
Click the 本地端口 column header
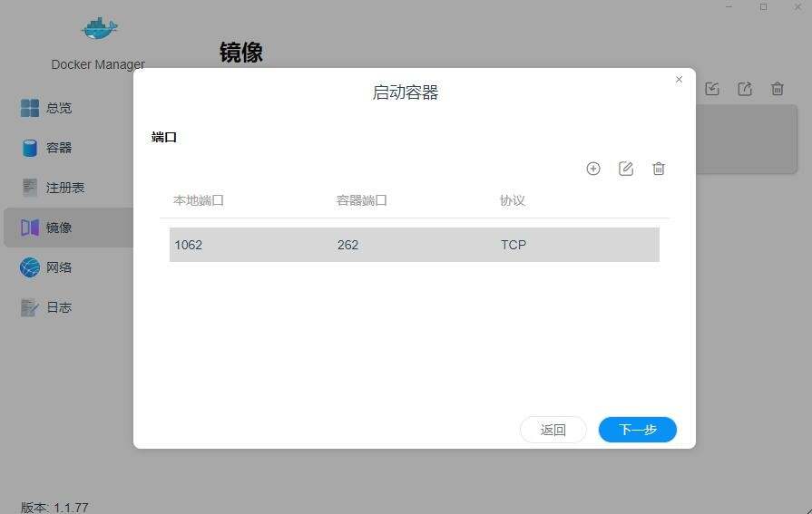tap(199, 200)
